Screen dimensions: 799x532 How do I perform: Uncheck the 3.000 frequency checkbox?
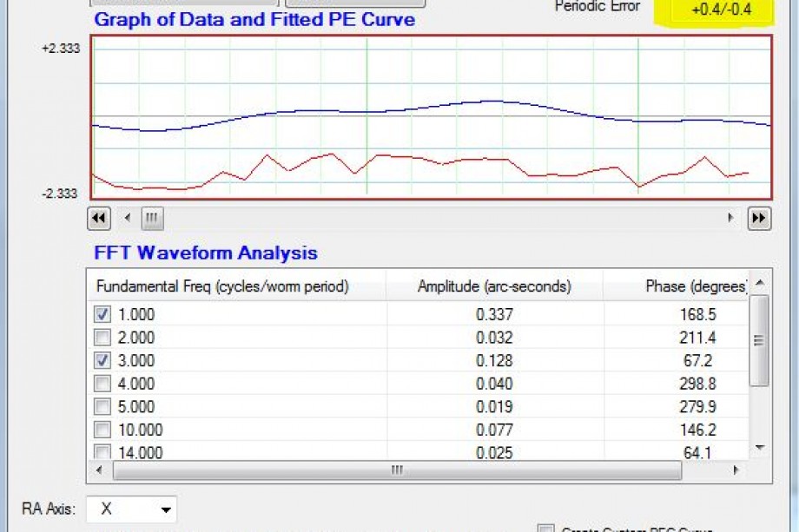point(102,360)
